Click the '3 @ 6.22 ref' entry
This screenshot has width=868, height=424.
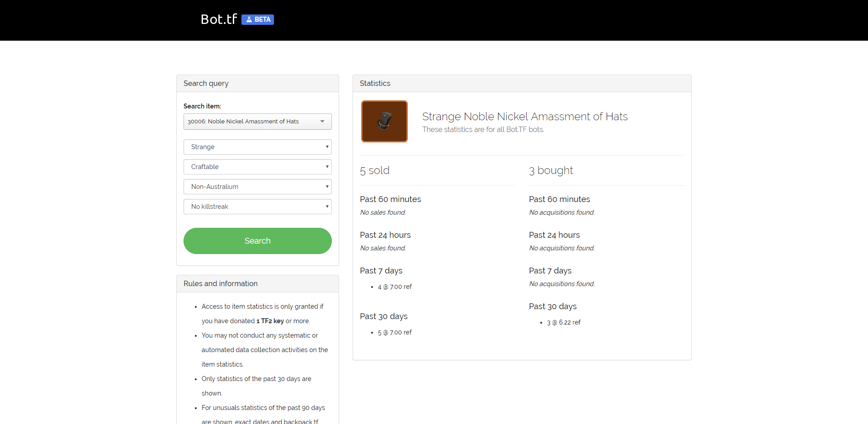point(564,322)
